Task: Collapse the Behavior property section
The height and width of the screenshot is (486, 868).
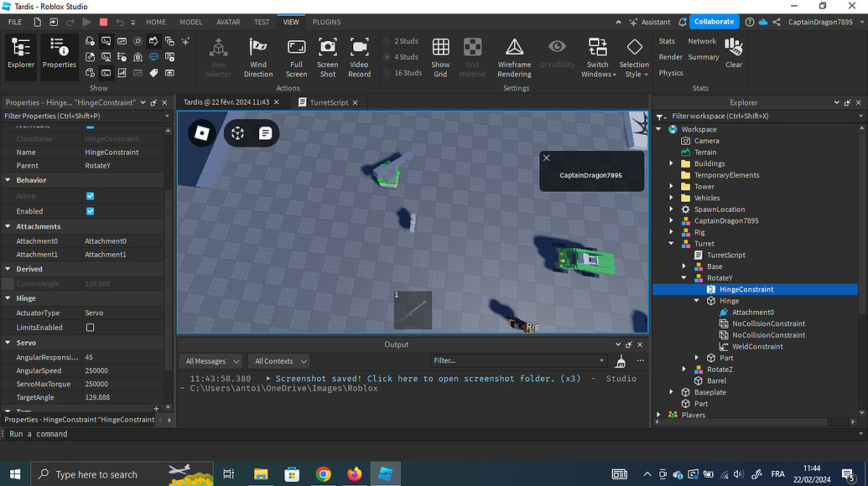Action: click(8, 180)
